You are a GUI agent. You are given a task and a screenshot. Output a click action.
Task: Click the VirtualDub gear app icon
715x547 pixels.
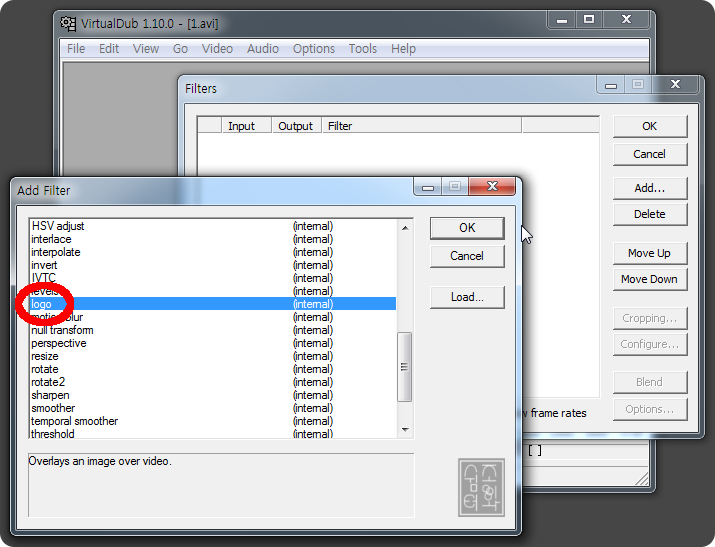pos(68,24)
